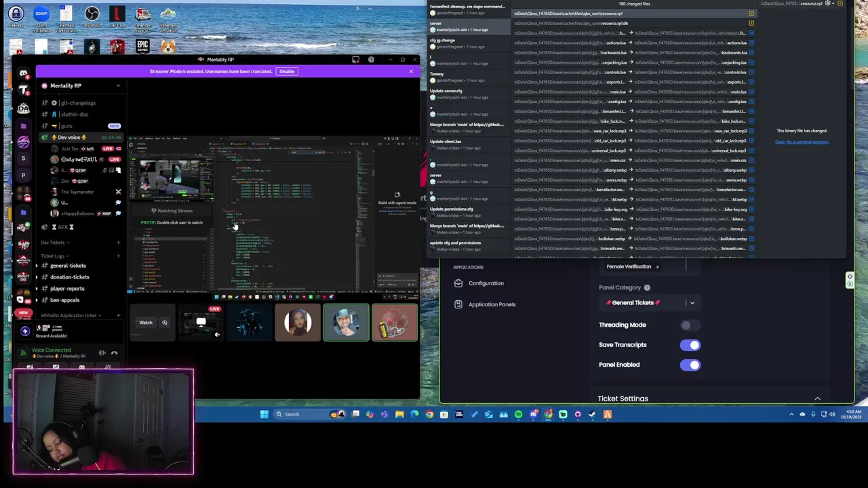This screenshot has width=868, height=488.
Task: Open Mentality RP server dropdown
Action: (x=118, y=85)
